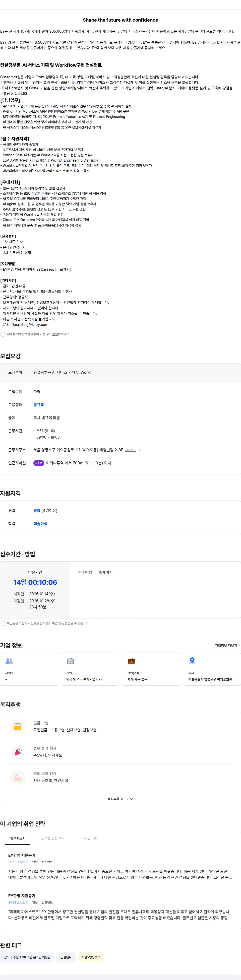Click the 휴무·휴가·행사 party icon

click(x=18, y=752)
